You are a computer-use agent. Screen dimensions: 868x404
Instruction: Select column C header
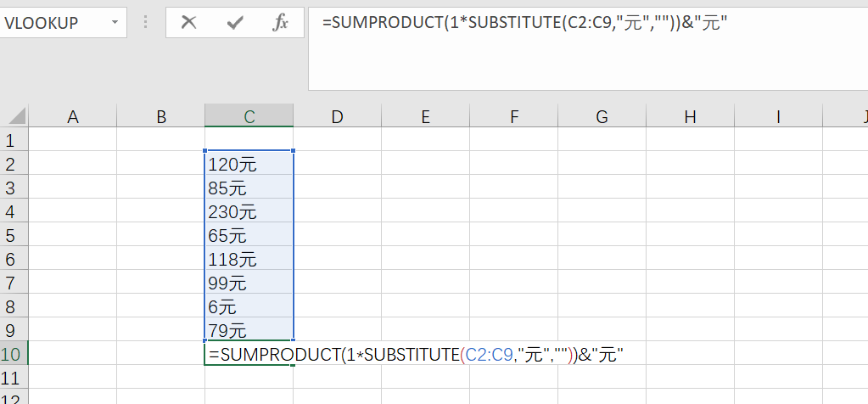[249, 116]
